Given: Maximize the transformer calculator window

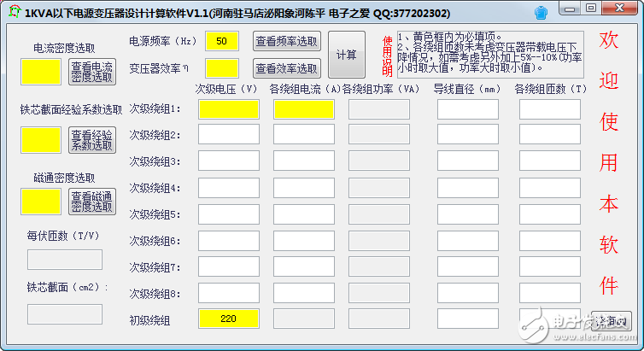Looking at the screenshot, I should (590, 9).
